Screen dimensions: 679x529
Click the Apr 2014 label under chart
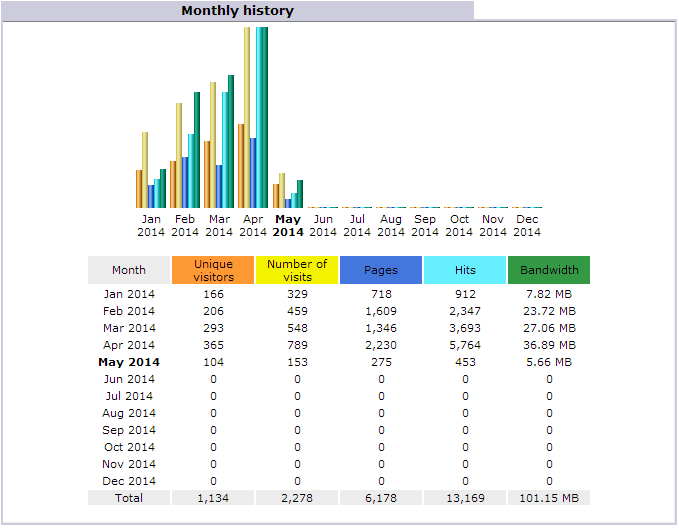[x=253, y=225]
